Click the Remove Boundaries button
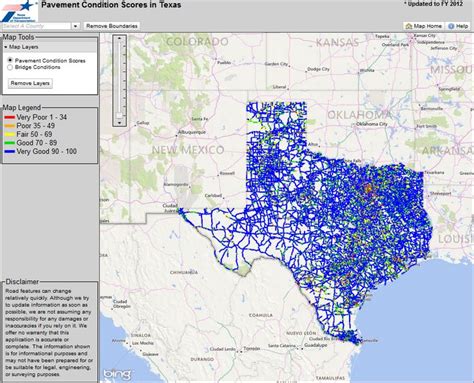 112,26
